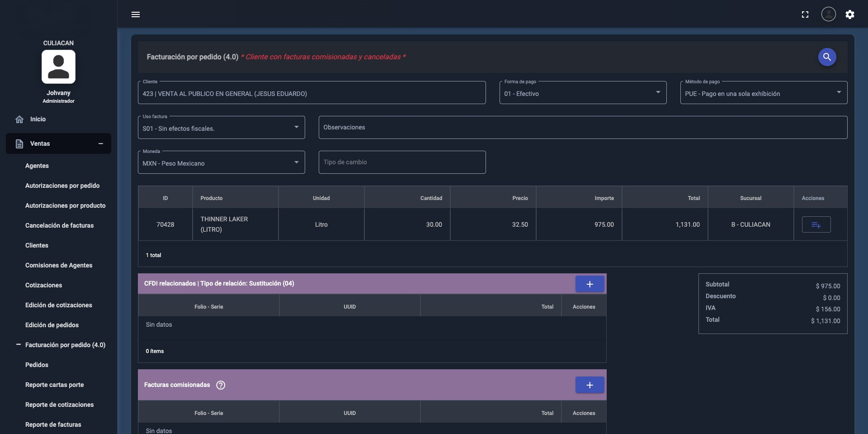Click the 32.50 price cell

493,224
